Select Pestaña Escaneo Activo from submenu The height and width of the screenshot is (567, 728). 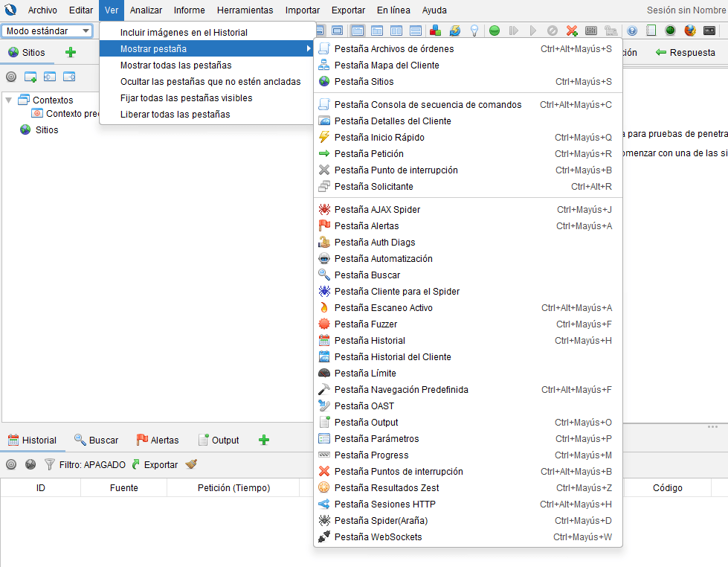tap(383, 308)
